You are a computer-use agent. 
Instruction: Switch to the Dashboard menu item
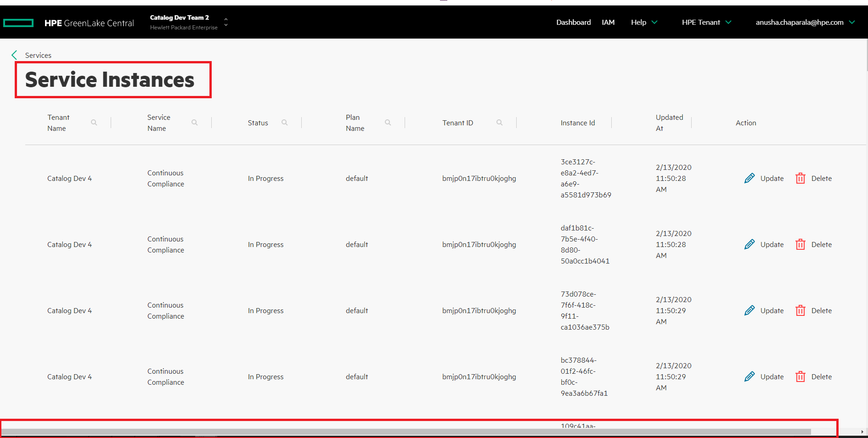pyautogui.click(x=573, y=22)
